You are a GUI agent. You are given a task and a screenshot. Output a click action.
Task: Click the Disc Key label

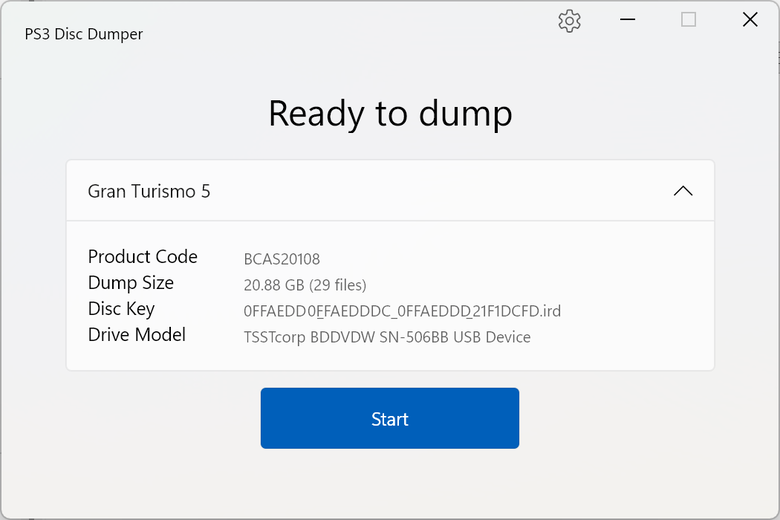pos(121,309)
